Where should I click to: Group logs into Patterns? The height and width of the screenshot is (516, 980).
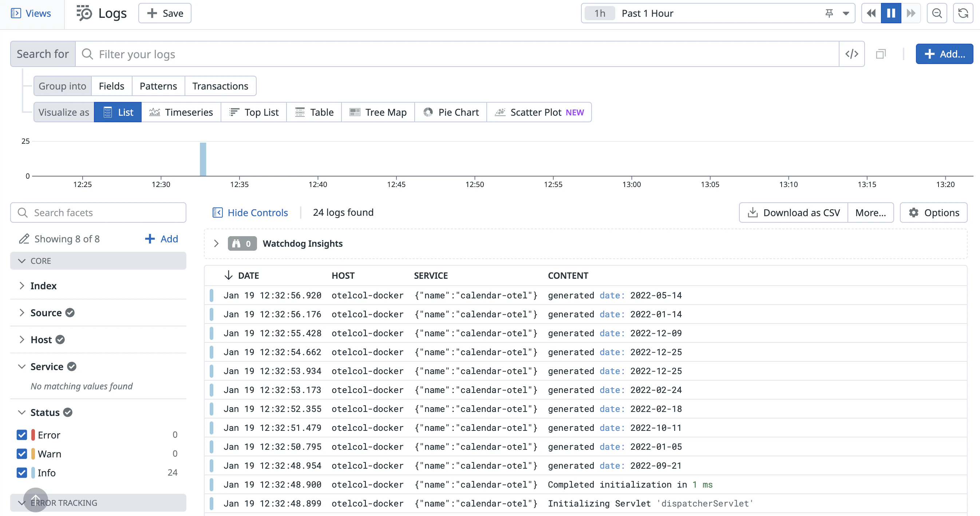pos(158,86)
